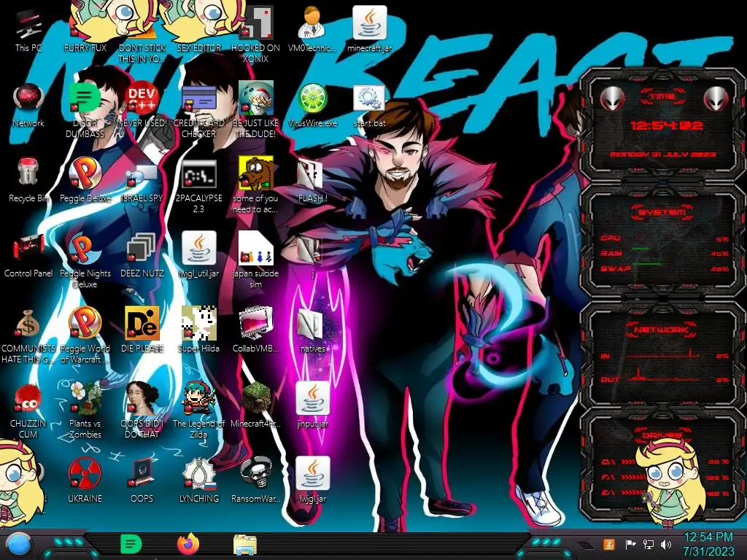The height and width of the screenshot is (560, 747).
Task: Open the Start orb button
Action: (18, 544)
